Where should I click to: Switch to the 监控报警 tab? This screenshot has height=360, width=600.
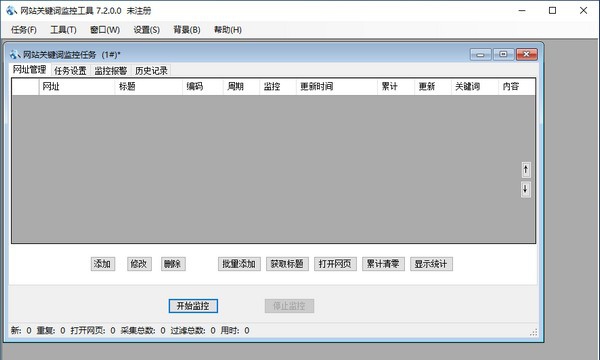(111, 71)
